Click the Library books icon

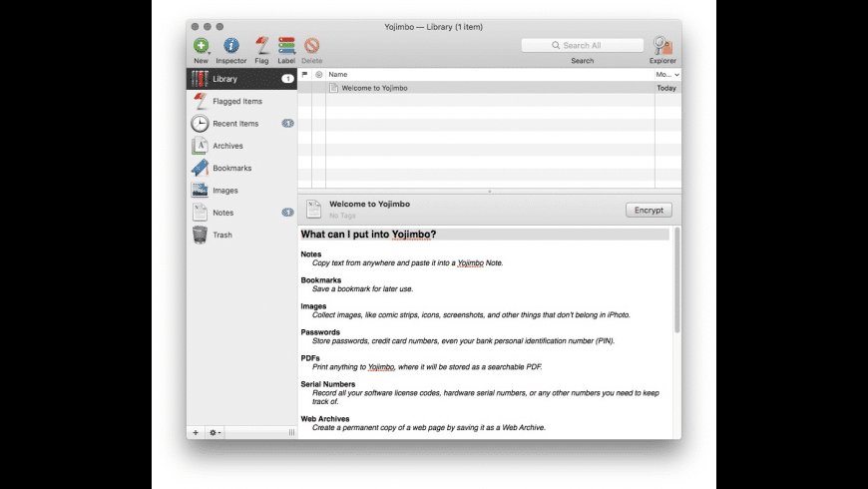200,79
